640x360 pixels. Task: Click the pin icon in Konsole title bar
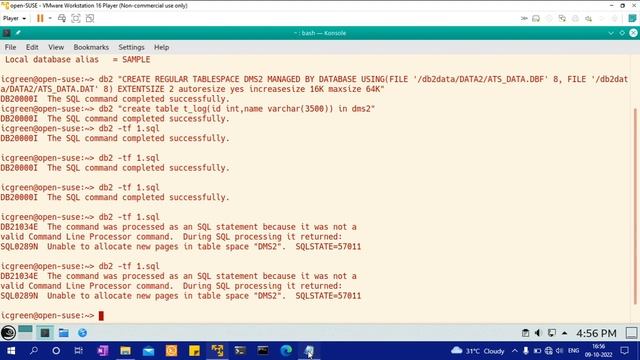pos(18,33)
